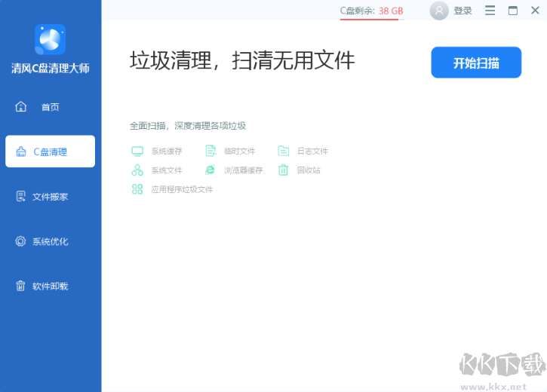This screenshot has width=547, height=392.
Task: Click the 日志文件 label
Action: [x=312, y=152]
